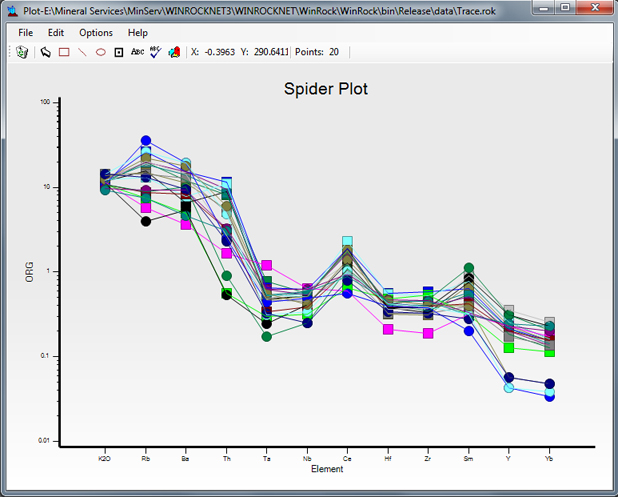Minimize the Plot window
The height and width of the screenshot is (497, 618).
coord(544,7)
